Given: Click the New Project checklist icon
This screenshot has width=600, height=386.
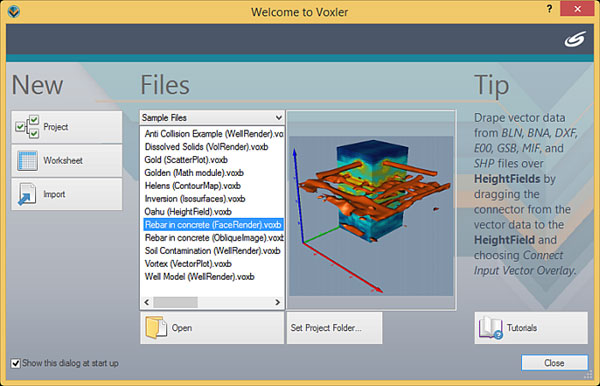Looking at the screenshot, I should (27, 127).
